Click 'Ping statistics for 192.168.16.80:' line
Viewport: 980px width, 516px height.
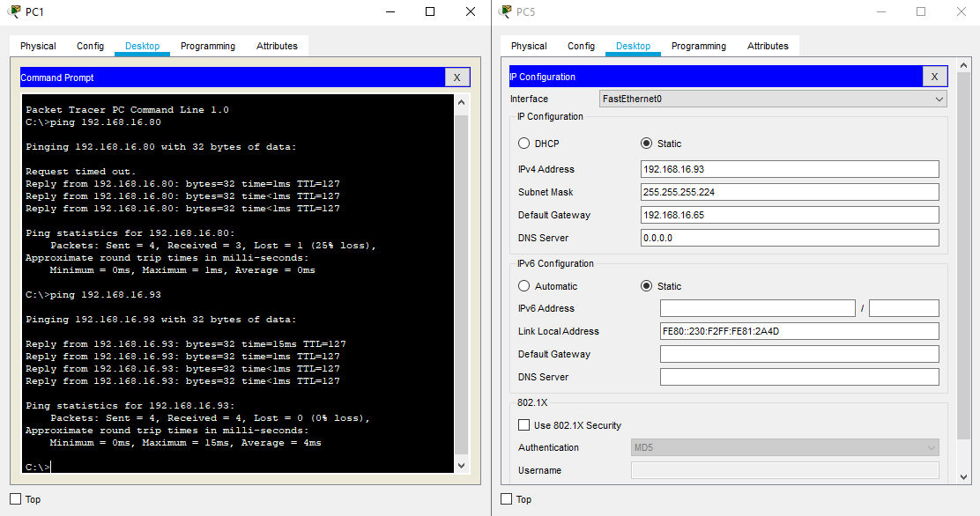tap(130, 233)
